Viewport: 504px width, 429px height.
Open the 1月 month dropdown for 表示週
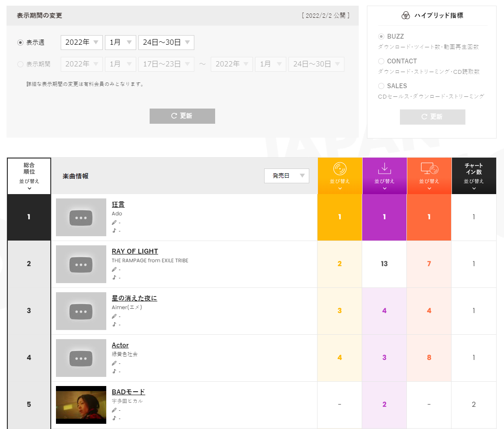(x=121, y=43)
